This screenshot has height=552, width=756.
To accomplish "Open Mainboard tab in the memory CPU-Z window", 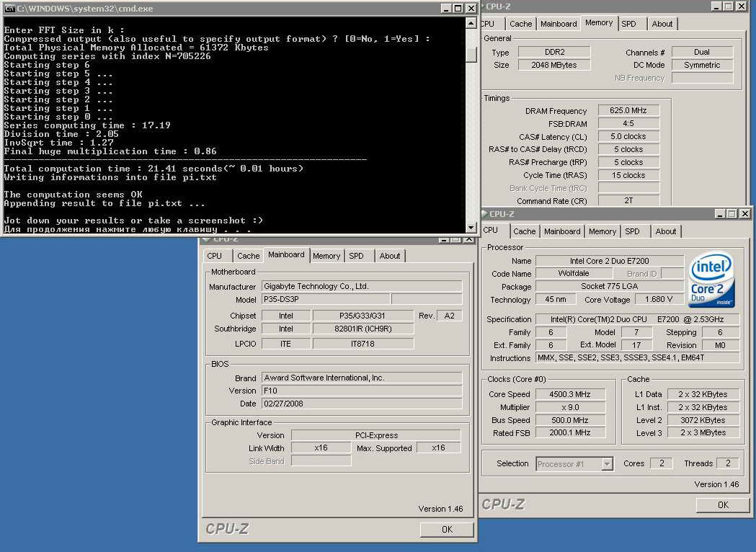I will click(559, 24).
